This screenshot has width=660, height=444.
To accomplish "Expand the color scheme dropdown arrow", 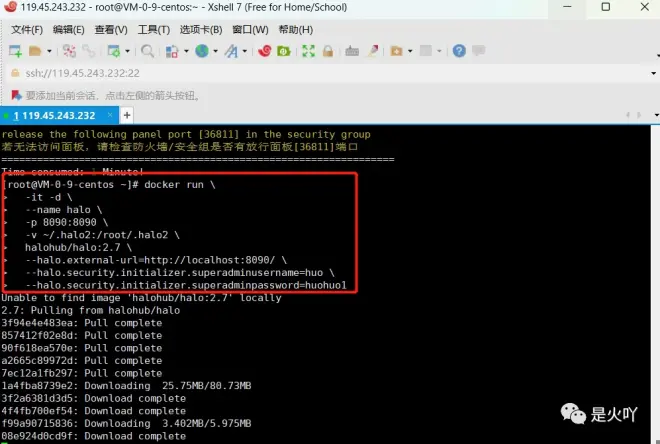I will point(186,51).
